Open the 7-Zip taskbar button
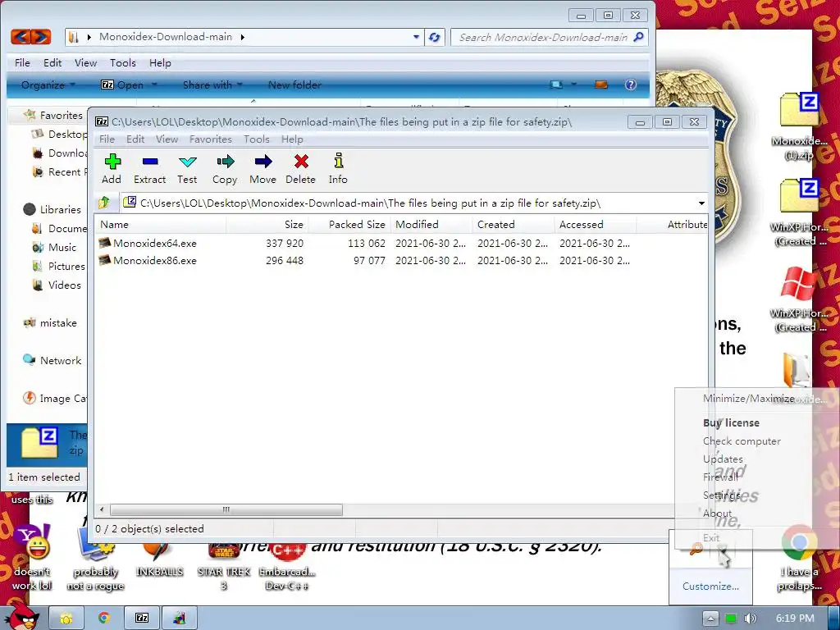Viewport: 840px width, 630px height. pyautogui.click(x=142, y=618)
